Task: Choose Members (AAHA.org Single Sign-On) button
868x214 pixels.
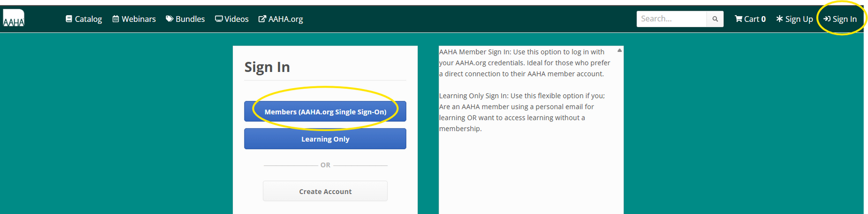Action: tap(325, 112)
